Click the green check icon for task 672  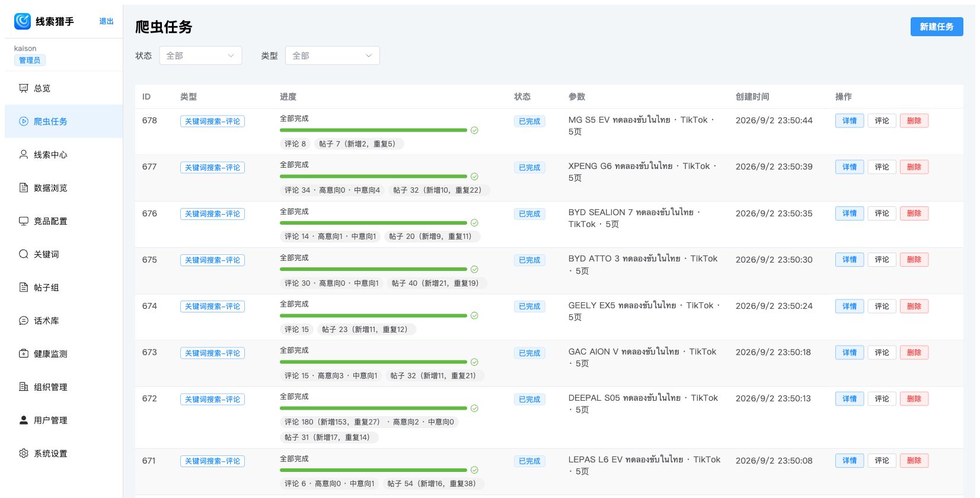pyautogui.click(x=474, y=408)
